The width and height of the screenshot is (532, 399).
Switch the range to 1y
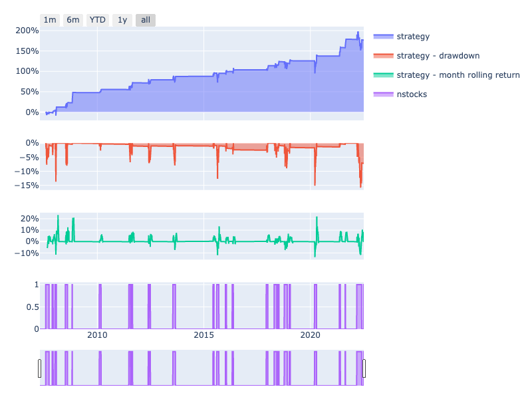click(x=122, y=20)
